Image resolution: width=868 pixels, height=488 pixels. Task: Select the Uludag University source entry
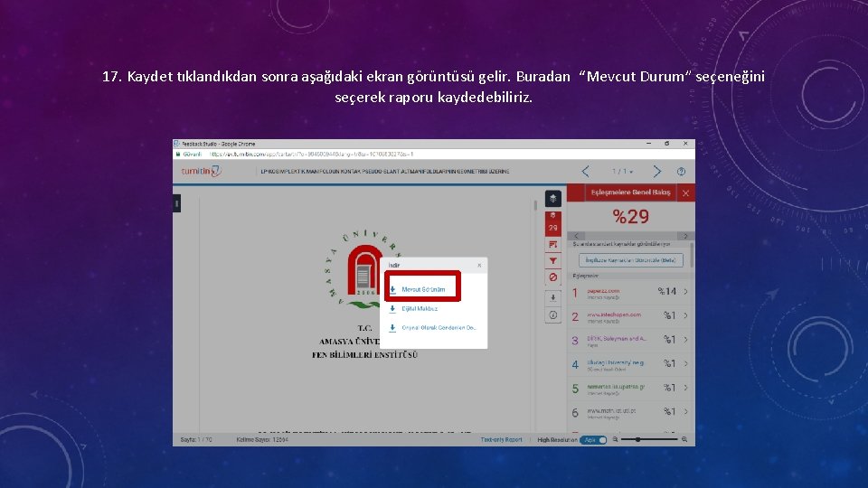pyautogui.click(x=616, y=362)
